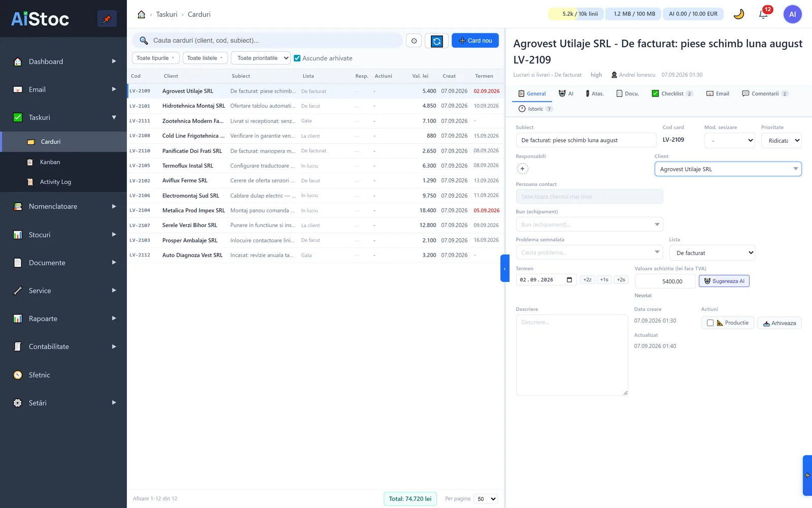The height and width of the screenshot is (508, 812).
Task: Open Dashboard in the sidebar
Action: (63, 61)
